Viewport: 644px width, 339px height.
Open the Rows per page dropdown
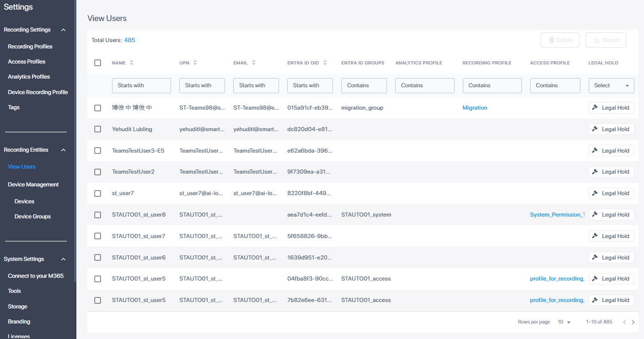[x=564, y=322]
